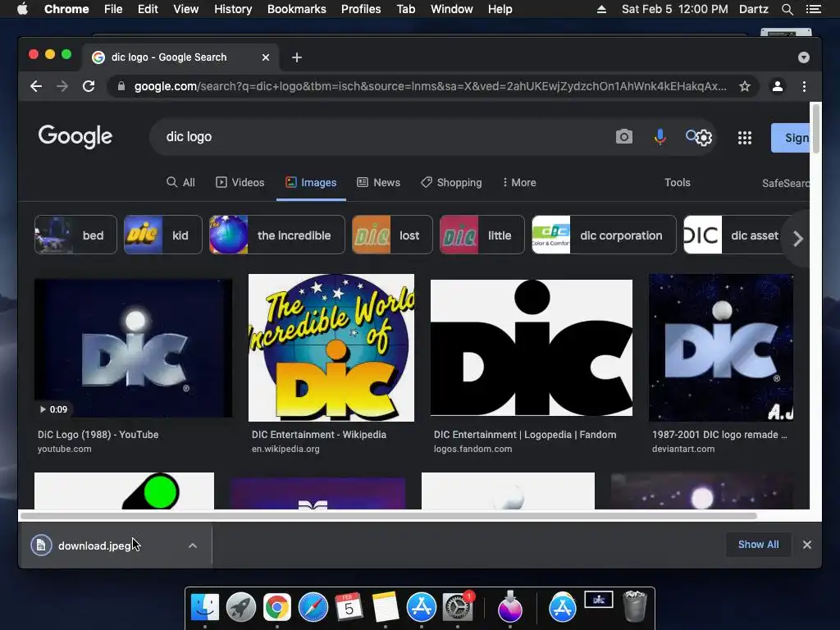The image size is (840, 630).
Task: Select the 'kid' suggestion chip
Action: pyautogui.click(x=163, y=235)
